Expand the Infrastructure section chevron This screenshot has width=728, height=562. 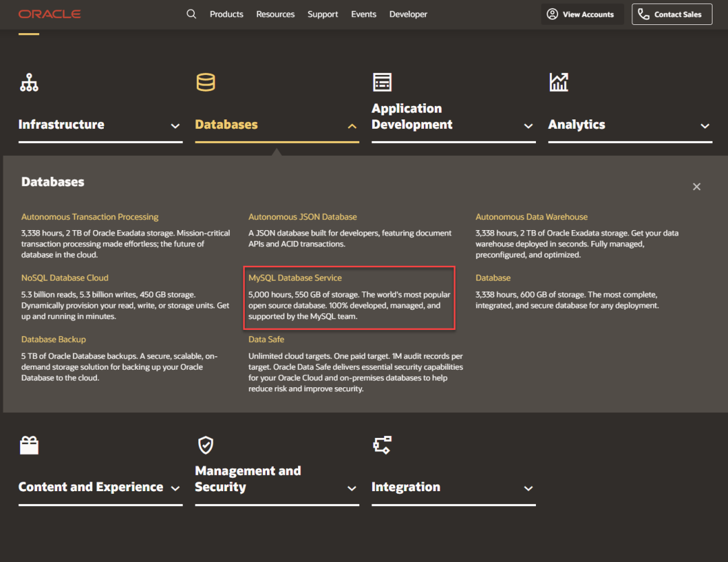175,126
